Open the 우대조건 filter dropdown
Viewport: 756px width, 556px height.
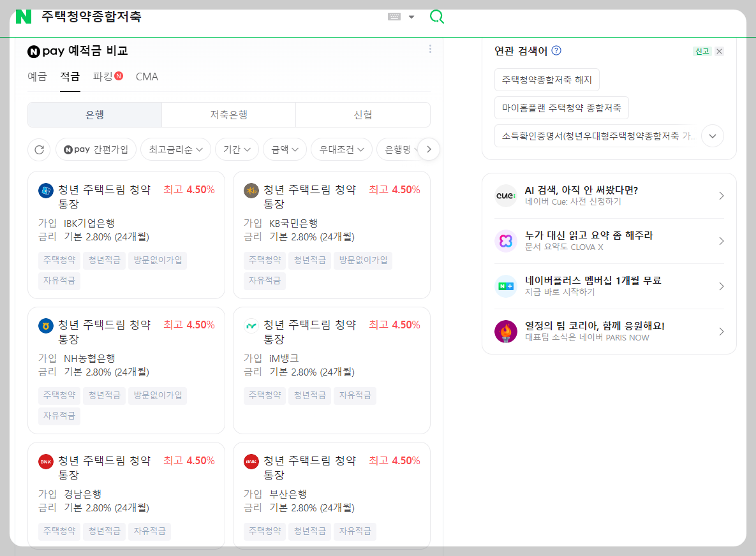(x=341, y=149)
